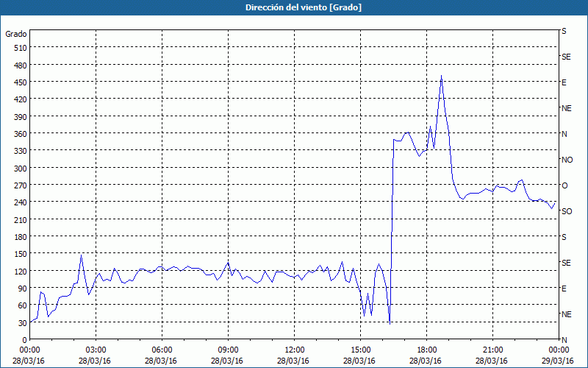Click the highest peak of the blue line

coord(441,76)
